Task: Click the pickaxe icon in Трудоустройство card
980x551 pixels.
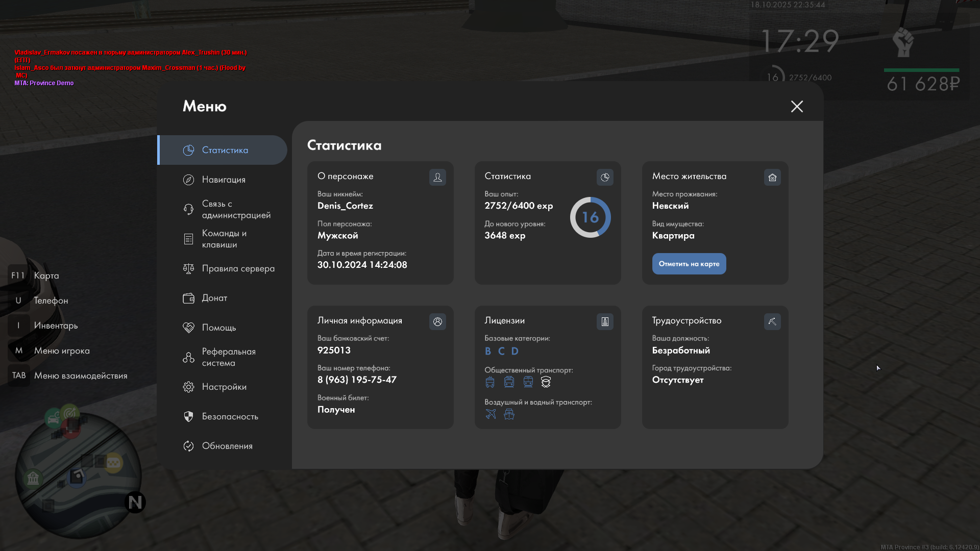Action: click(x=772, y=321)
